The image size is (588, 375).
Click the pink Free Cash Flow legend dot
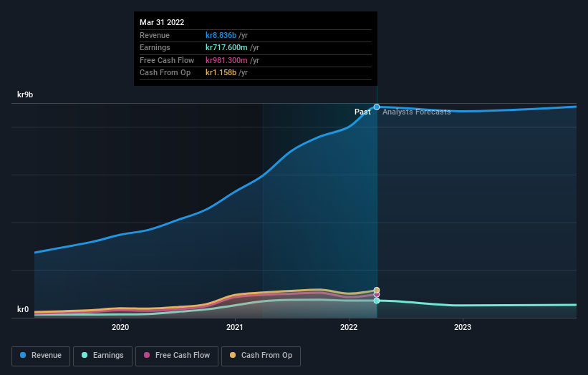(x=148, y=355)
